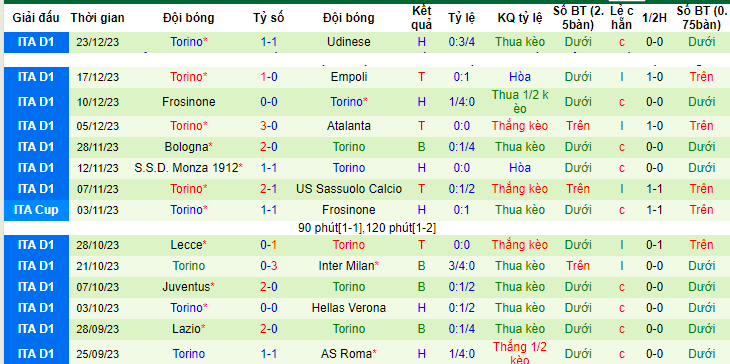
Task: Open ITA Cup league label
Action: tap(36, 209)
